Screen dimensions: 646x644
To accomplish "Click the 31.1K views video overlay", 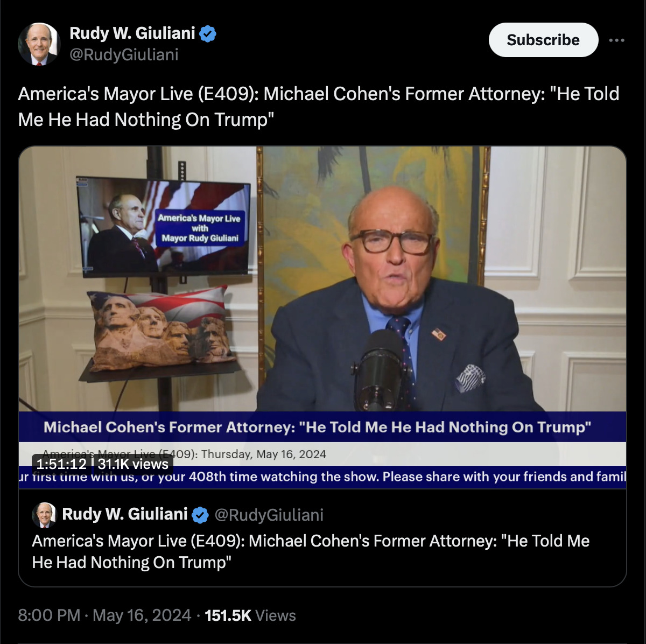I will pyautogui.click(x=133, y=464).
